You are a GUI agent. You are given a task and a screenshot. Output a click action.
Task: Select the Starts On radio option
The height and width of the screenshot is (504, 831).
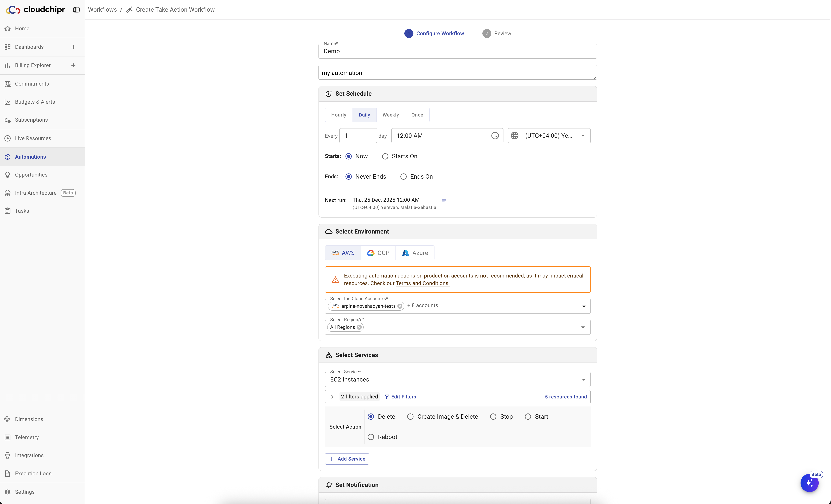(385, 156)
